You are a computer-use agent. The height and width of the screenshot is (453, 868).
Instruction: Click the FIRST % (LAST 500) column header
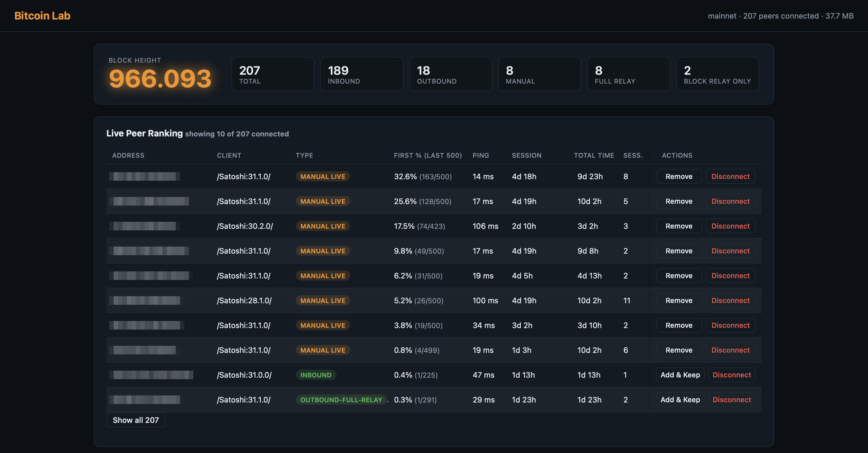[428, 155]
